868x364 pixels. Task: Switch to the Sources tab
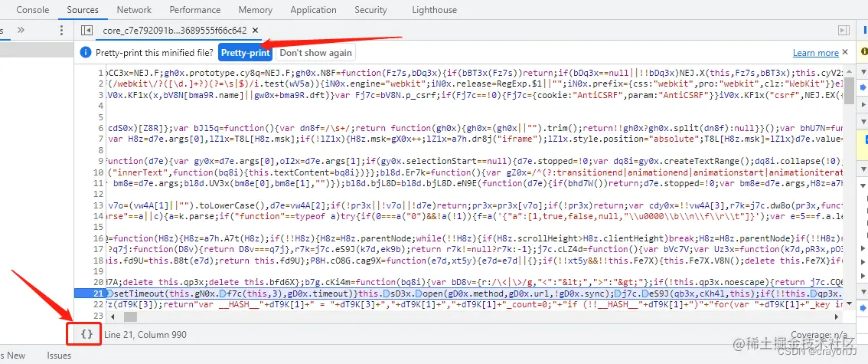click(83, 10)
